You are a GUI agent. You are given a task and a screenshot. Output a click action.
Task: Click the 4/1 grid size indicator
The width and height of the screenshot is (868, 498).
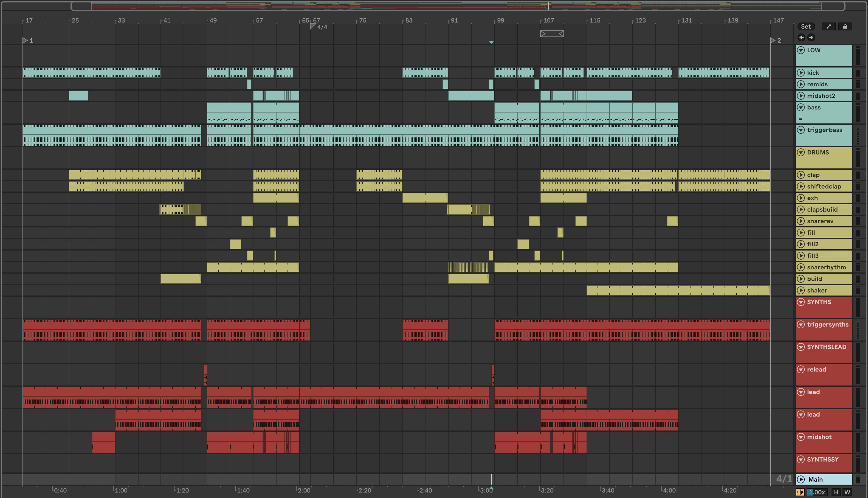[x=784, y=479]
